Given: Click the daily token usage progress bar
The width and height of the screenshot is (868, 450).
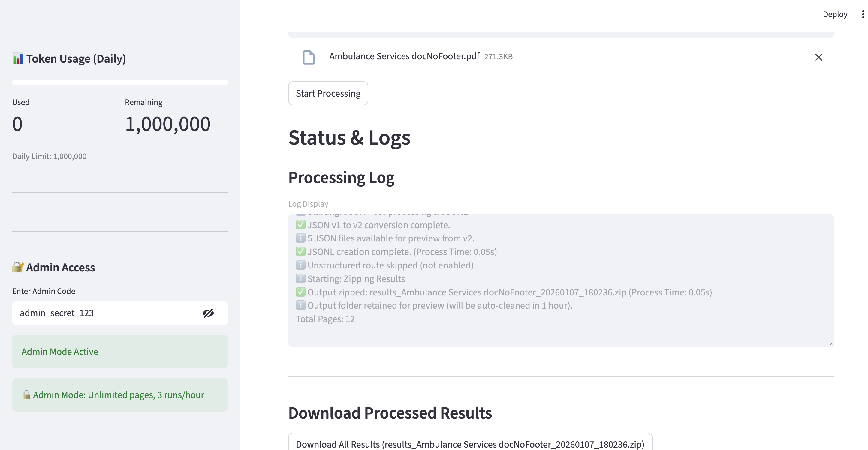Looking at the screenshot, I should [120, 82].
